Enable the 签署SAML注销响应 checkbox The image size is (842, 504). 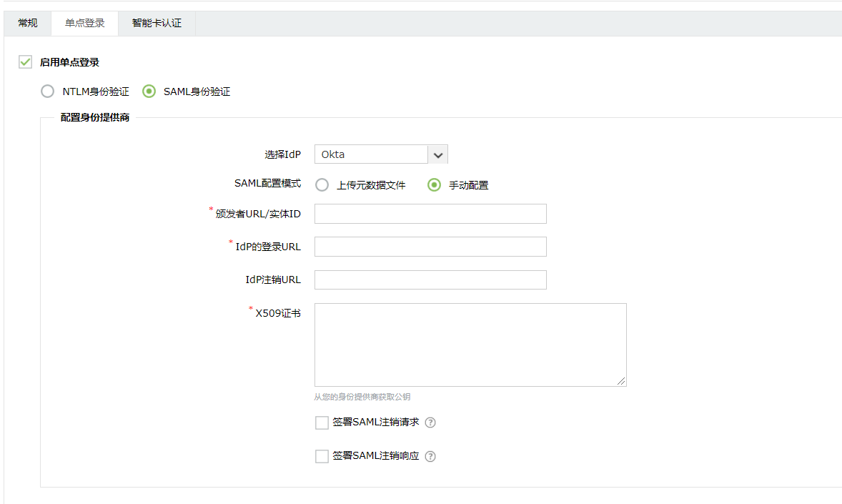[322, 456]
